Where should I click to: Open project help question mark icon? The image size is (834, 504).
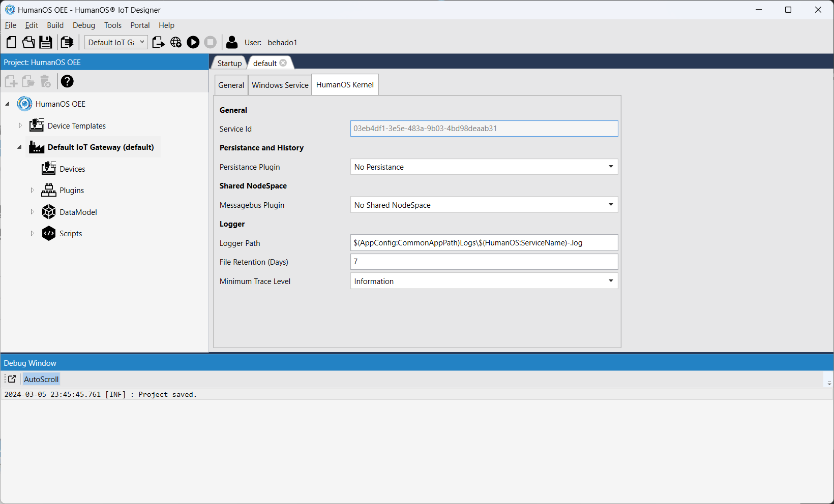pos(67,81)
